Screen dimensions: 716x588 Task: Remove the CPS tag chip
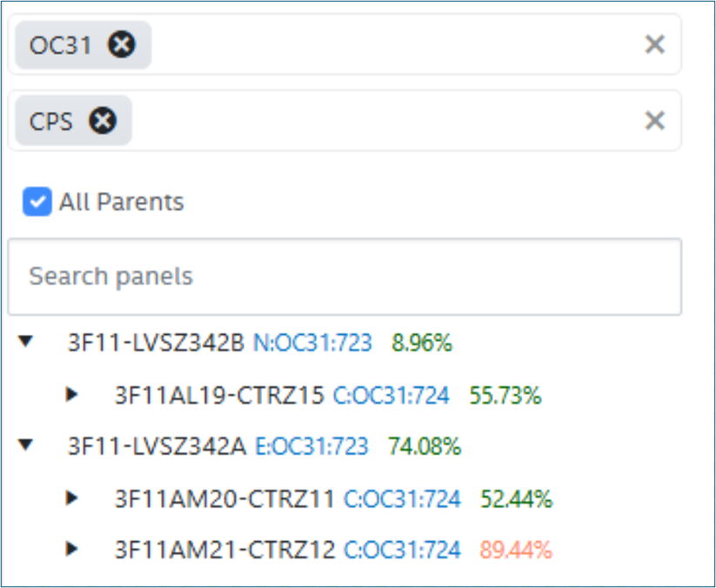104,121
